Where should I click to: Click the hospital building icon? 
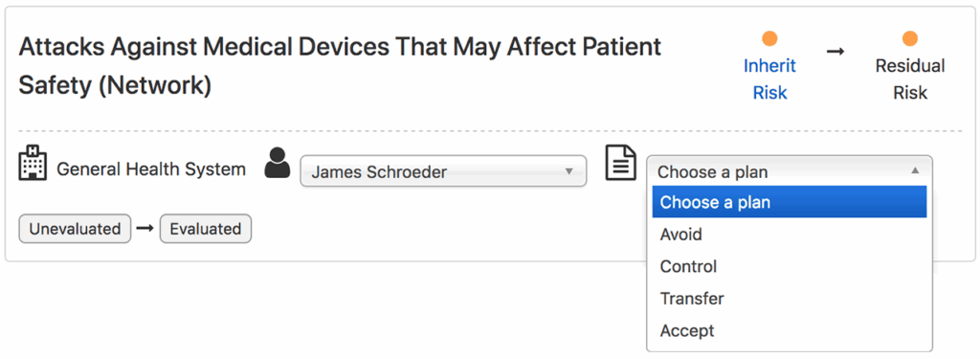33,164
